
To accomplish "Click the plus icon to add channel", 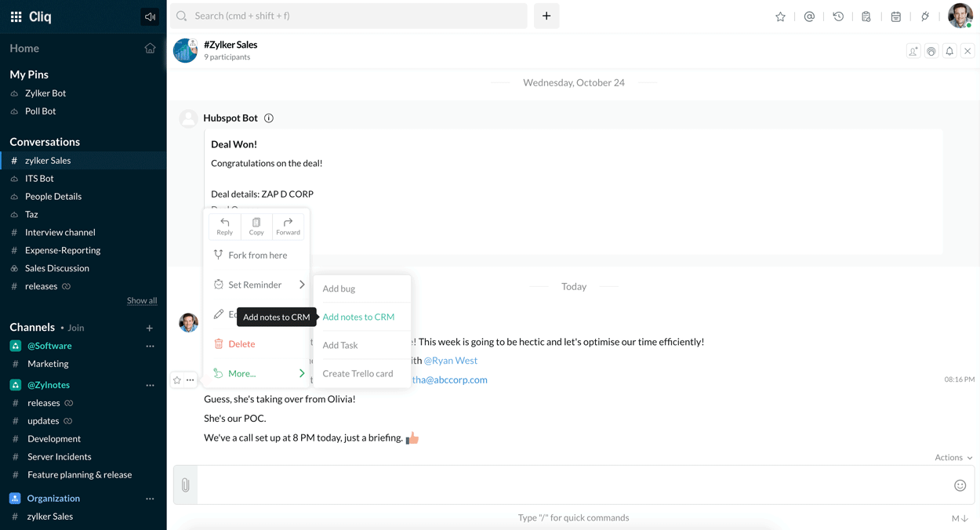I will point(150,328).
